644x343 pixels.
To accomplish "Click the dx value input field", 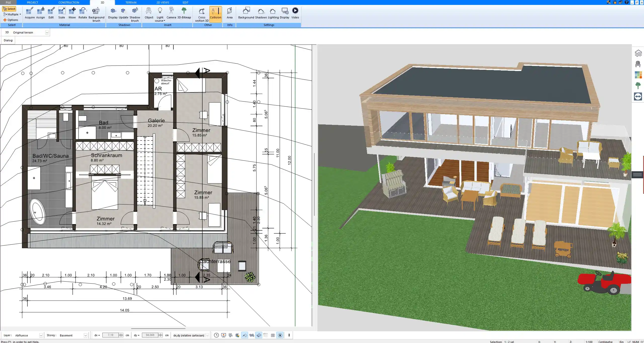I will (x=111, y=335).
